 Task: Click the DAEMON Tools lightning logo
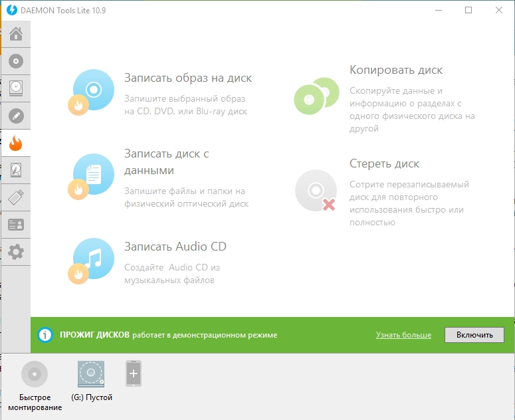tap(12, 10)
